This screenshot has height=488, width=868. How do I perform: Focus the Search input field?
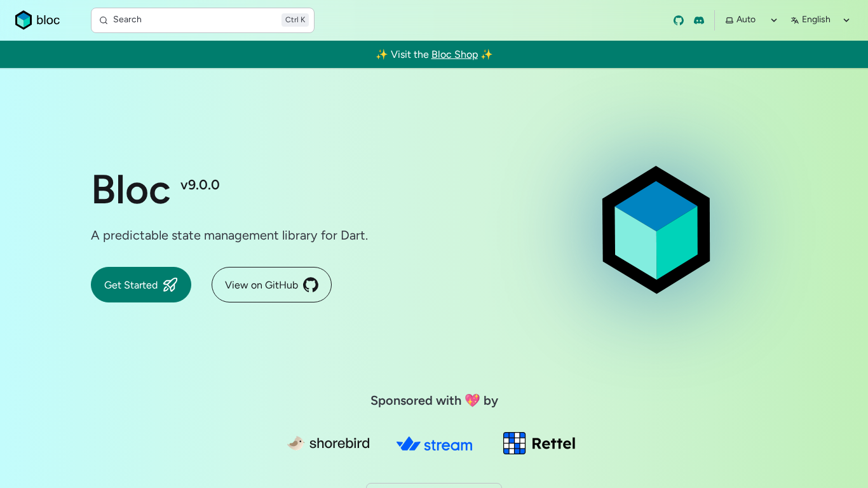click(x=203, y=20)
